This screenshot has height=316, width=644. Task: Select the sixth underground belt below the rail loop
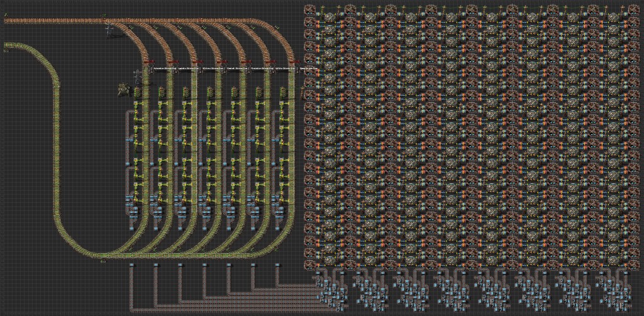click(x=253, y=265)
